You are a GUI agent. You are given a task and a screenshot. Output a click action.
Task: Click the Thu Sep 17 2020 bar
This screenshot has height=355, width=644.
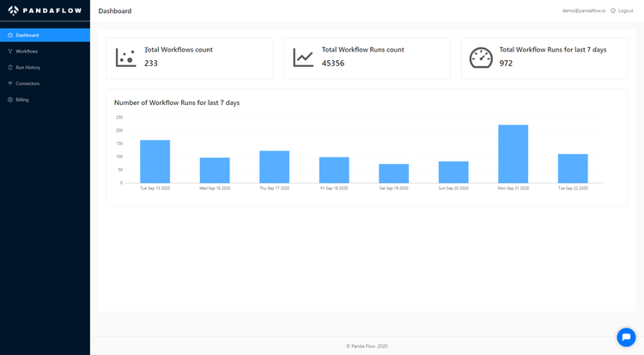pos(274,167)
